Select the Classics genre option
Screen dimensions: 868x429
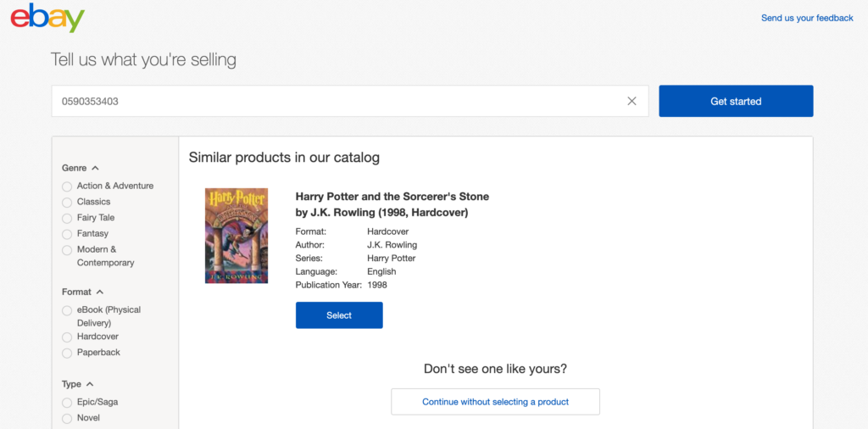click(x=67, y=203)
